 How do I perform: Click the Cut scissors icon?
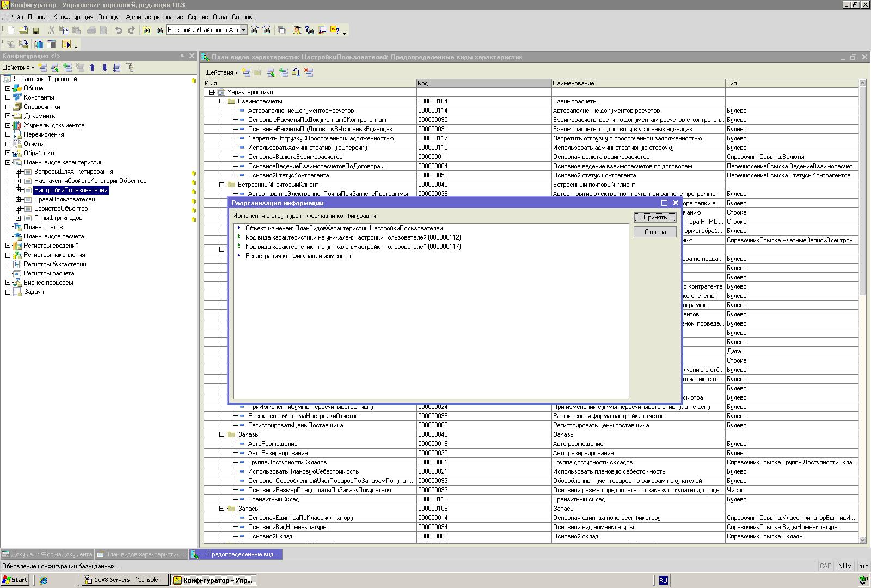point(51,30)
